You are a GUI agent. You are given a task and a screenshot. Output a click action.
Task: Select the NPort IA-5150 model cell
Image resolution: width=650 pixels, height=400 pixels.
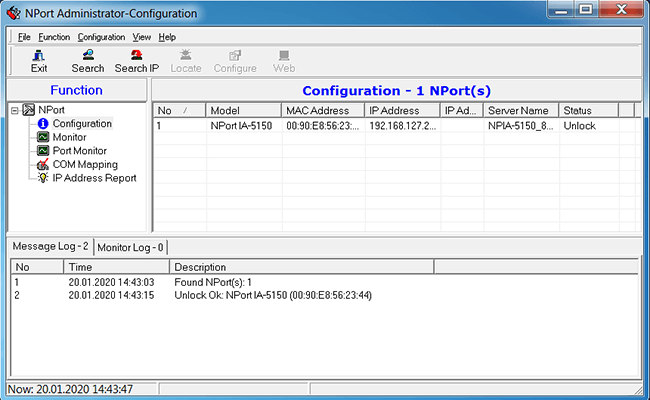(x=241, y=126)
